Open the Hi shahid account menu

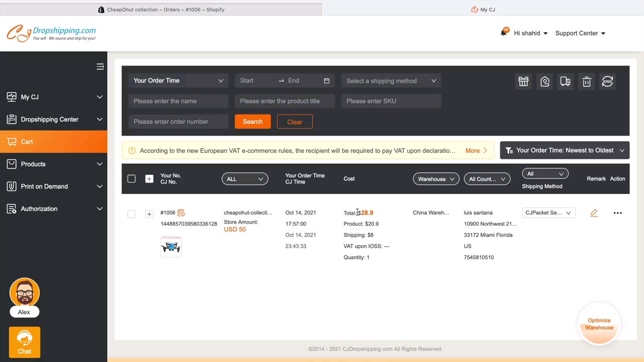530,33
